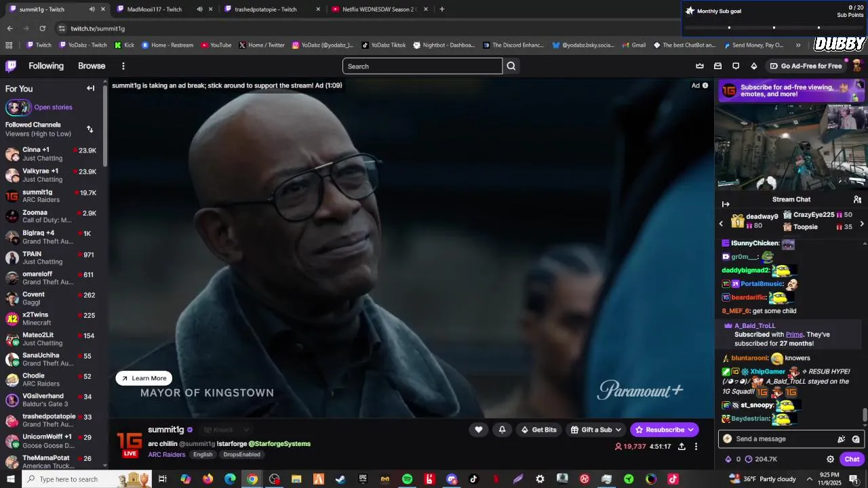The height and width of the screenshot is (488, 868).
Task: Switch to Netflix WEDNESDAY Season 2 tab
Action: pos(379,9)
